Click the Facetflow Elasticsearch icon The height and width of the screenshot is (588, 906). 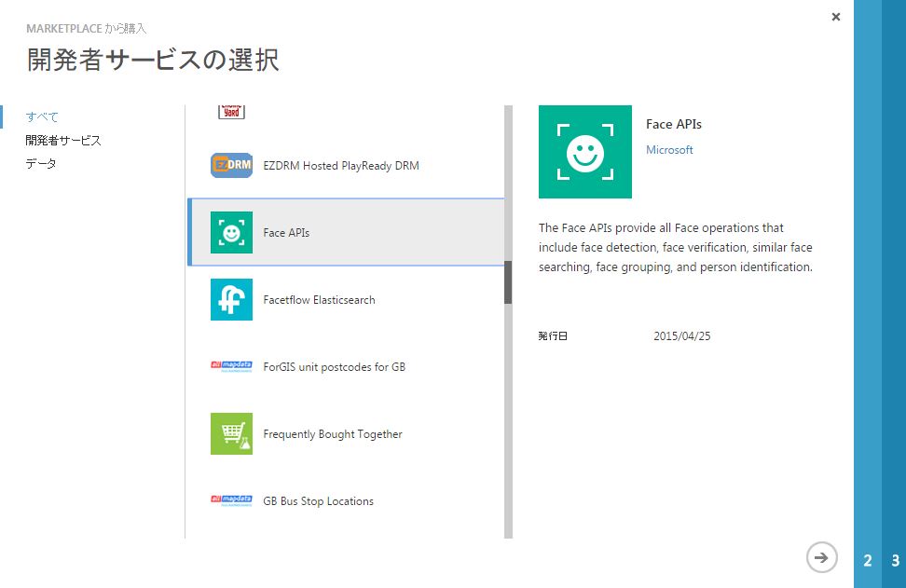[x=231, y=300]
